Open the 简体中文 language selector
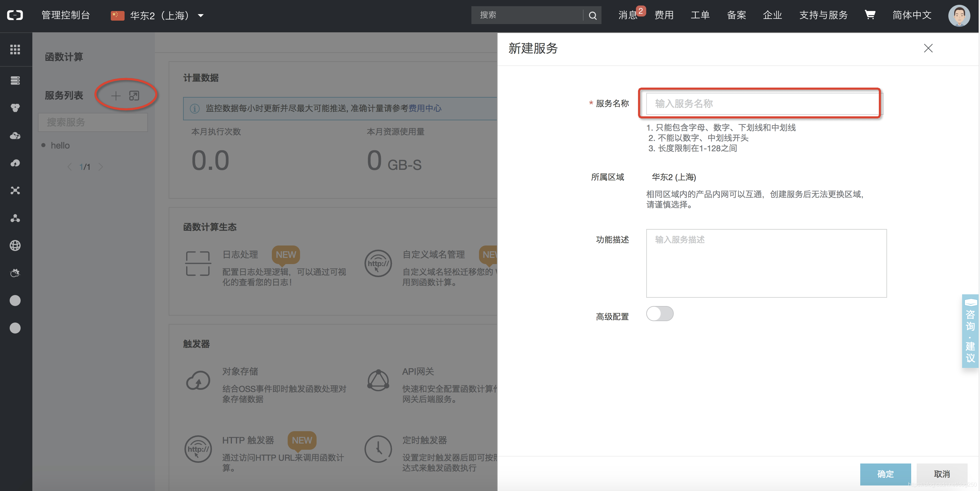 pyautogui.click(x=912, y=15)
